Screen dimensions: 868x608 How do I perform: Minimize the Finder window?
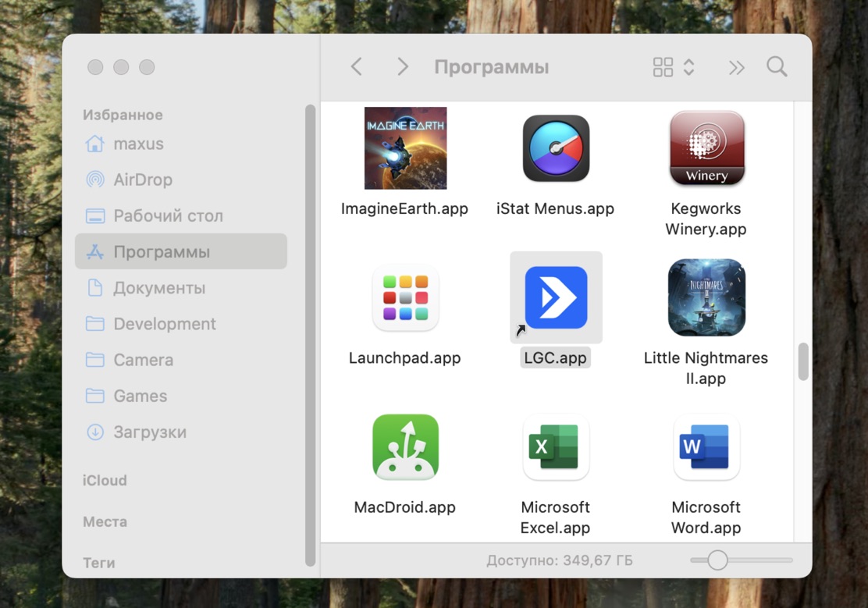[x=121, y=67]
